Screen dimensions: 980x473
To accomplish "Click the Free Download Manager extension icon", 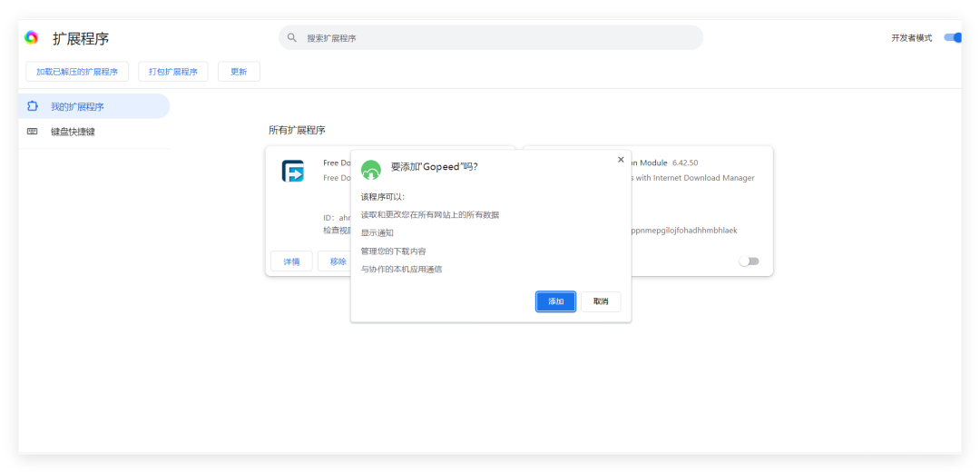I will (x=292, y=171).
